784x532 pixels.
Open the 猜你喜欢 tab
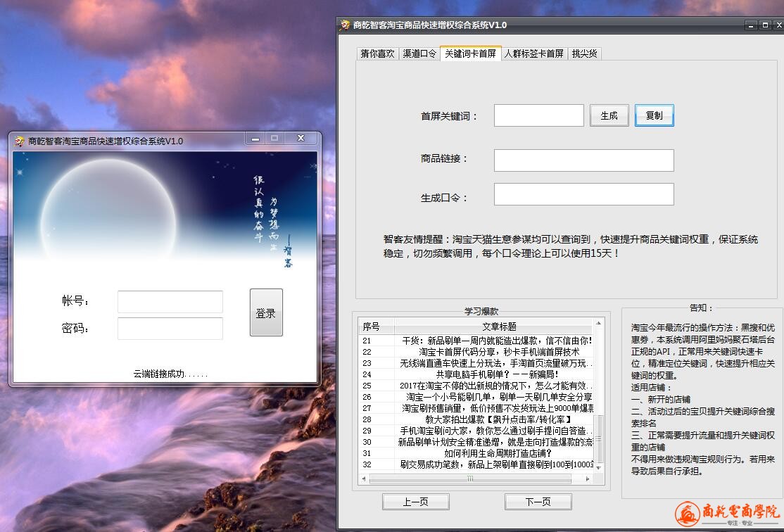click(x=377, y=53)
